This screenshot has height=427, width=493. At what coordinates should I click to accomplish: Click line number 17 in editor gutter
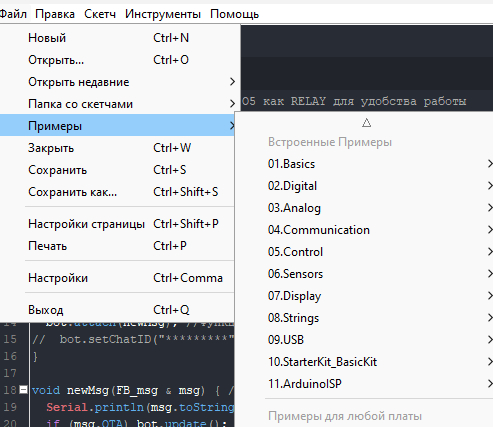pos(10,373)
